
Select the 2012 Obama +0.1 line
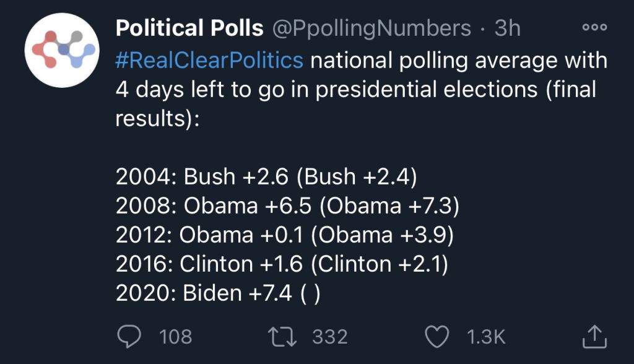coord(285,235)
